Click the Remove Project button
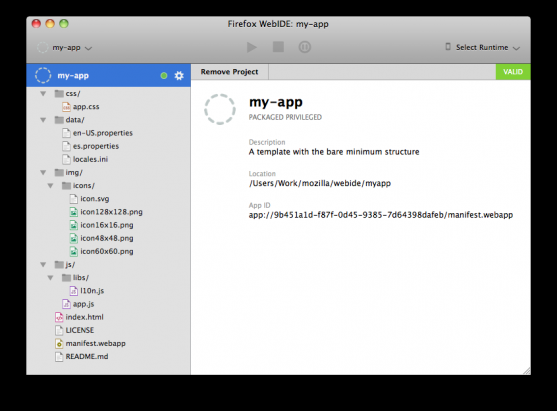557x411 pixels. tap(229, 72)
